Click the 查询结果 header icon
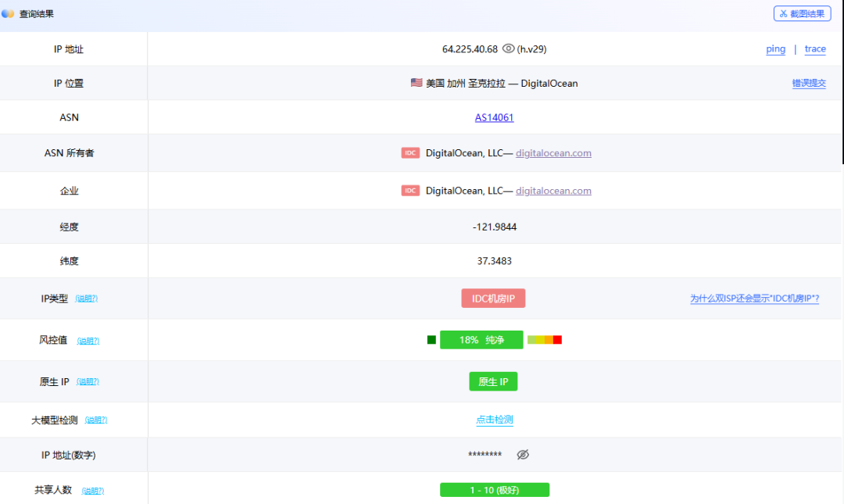The height and width of the screenshot is (504, 844). [x=9, y=14]
